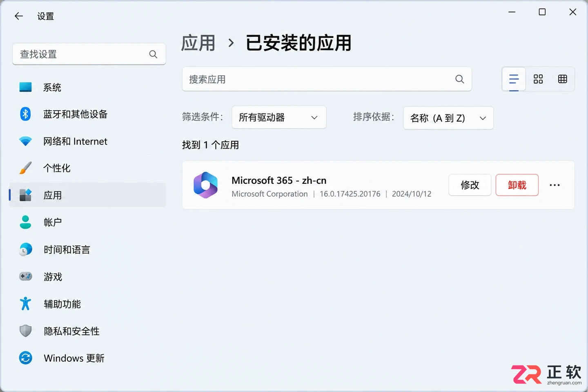
Task: Switch to grid view layout
Action: pos(538,79)
